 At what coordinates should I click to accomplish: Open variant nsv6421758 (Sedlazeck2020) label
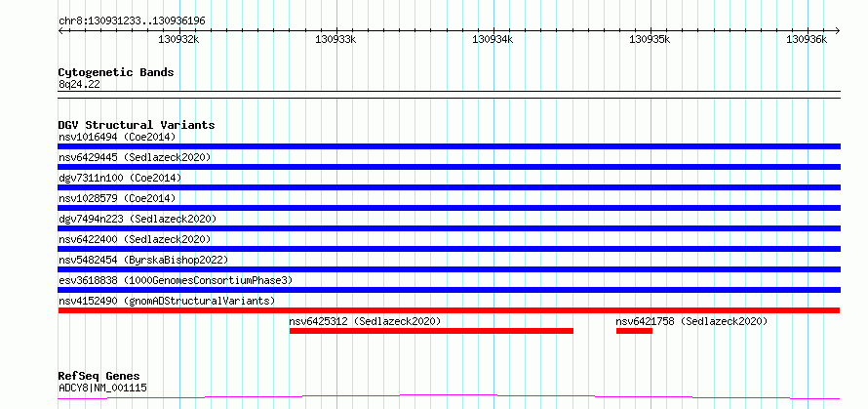coord(692,321)
